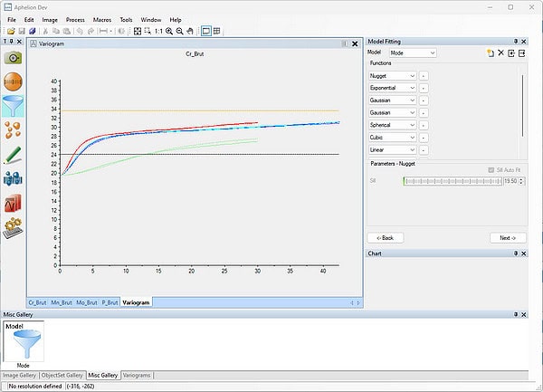Zoom in with the magnifier plus icon
543x392 pixels.
(x=169, y=31)
